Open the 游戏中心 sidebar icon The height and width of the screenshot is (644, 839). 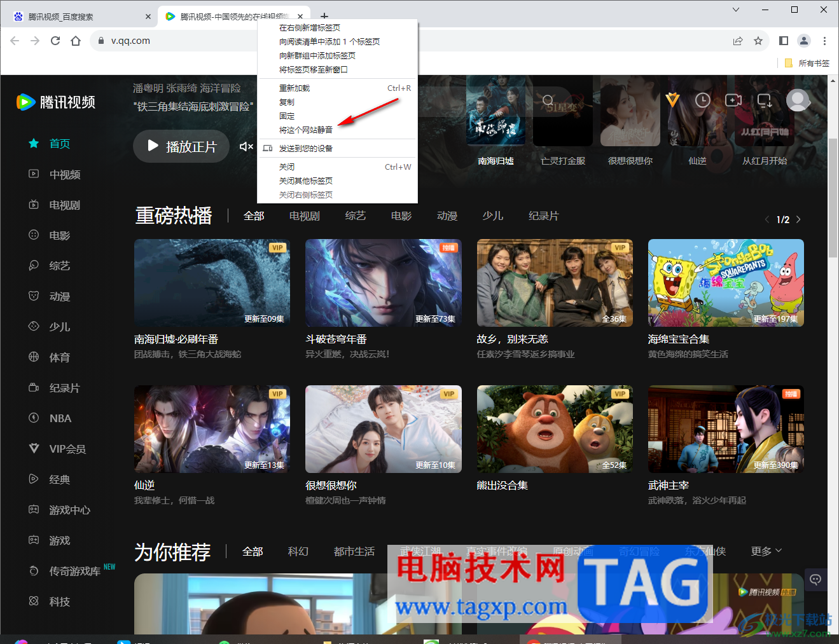[34, 510]
